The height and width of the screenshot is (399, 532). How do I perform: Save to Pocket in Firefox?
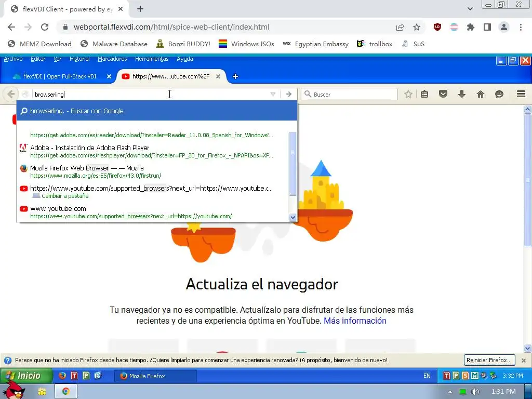point(443,95)
